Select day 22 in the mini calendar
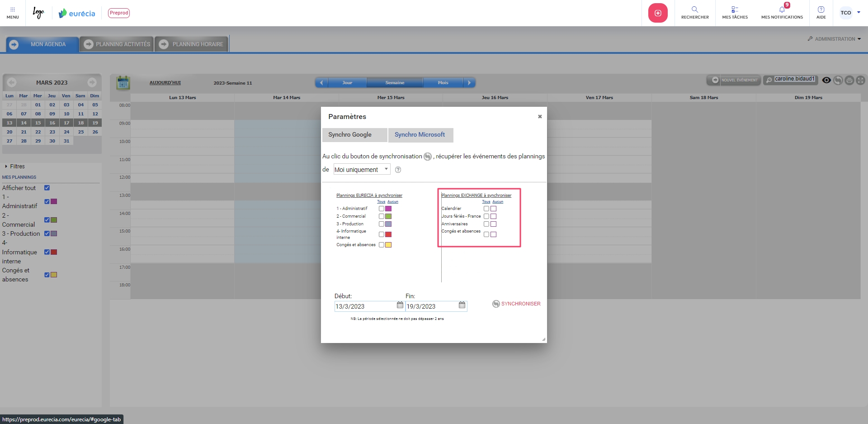The height and width of the screenshot is (424, 868). click(x=38, y=132)
